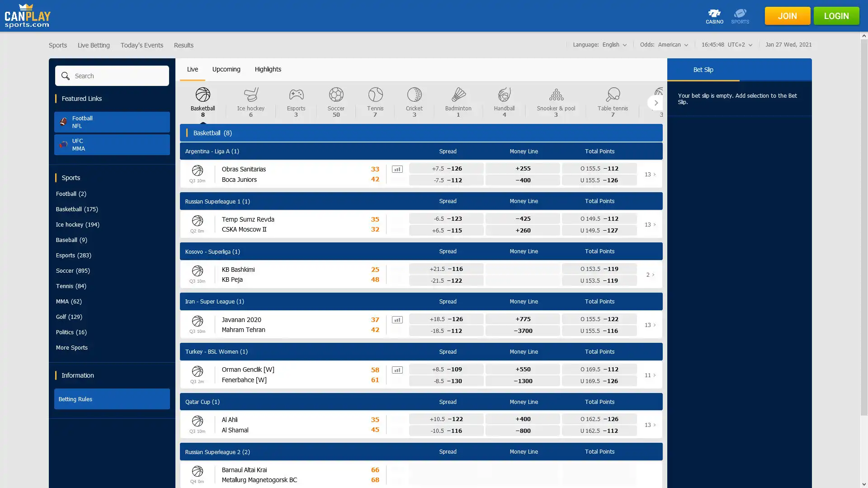Screen dimensions: 868x488
Task: Open stats chart for Obras Sanitarias match
Action: 397,169
